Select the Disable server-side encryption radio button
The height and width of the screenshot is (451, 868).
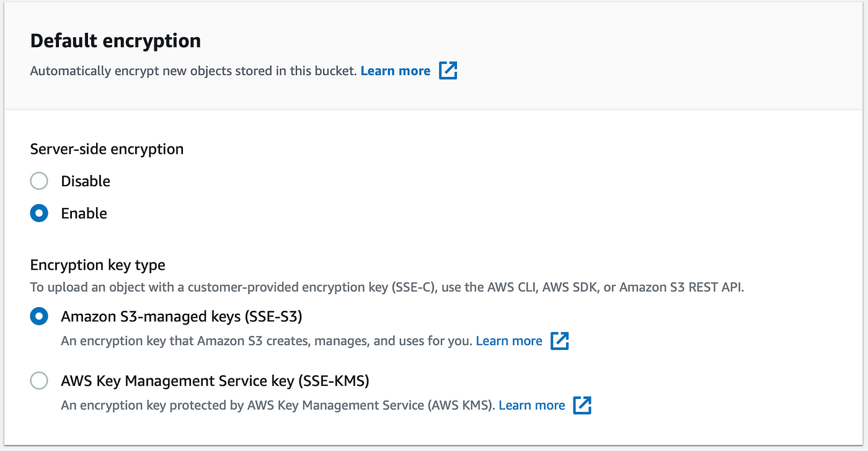point(39,181)
